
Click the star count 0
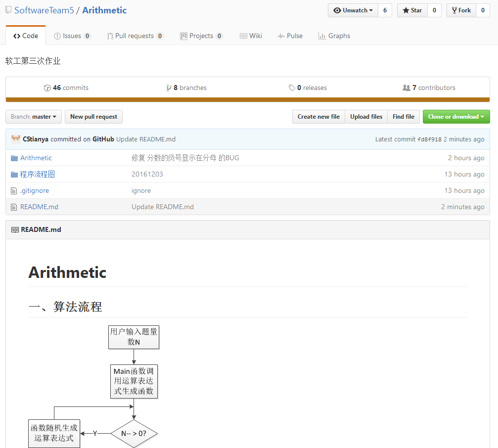point(434,10)
